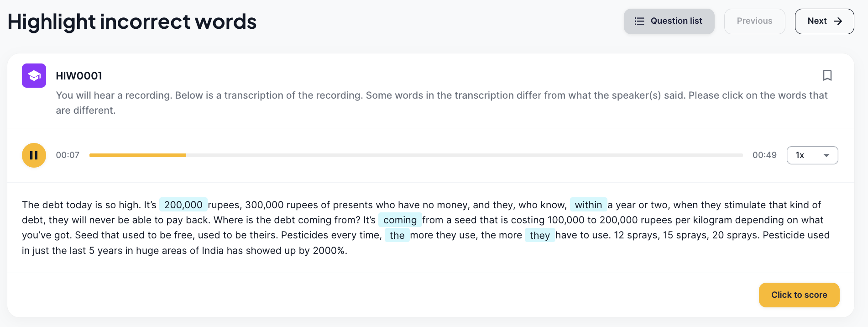868x327 pixels.
Task: Pause the audio recording playback
Action: [34, 155]
